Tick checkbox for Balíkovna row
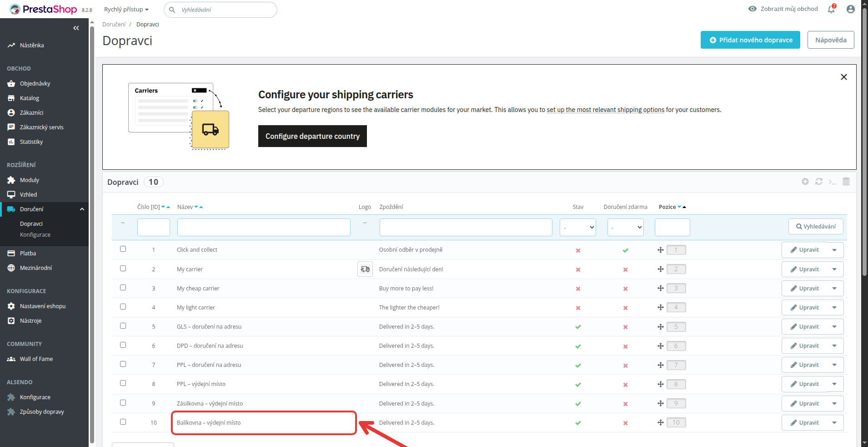Viewport: 868px width, 447px height. pos(123,422)
